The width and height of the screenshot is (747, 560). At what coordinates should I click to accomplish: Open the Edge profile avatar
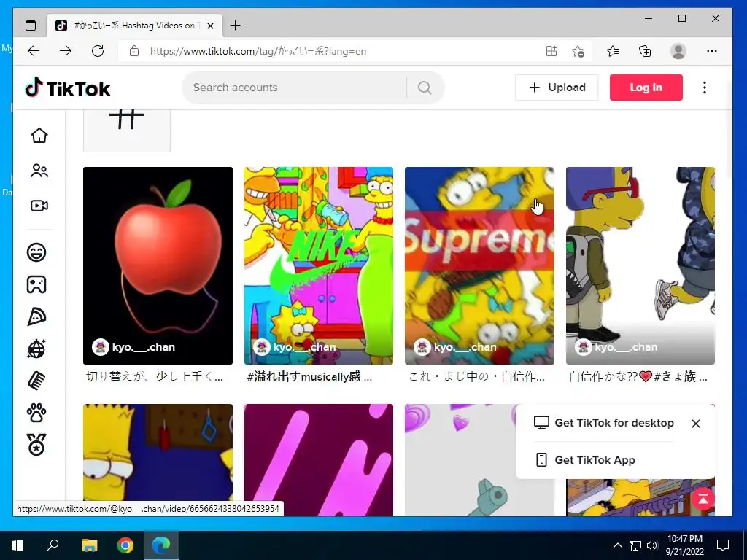(x=678, y=51)
